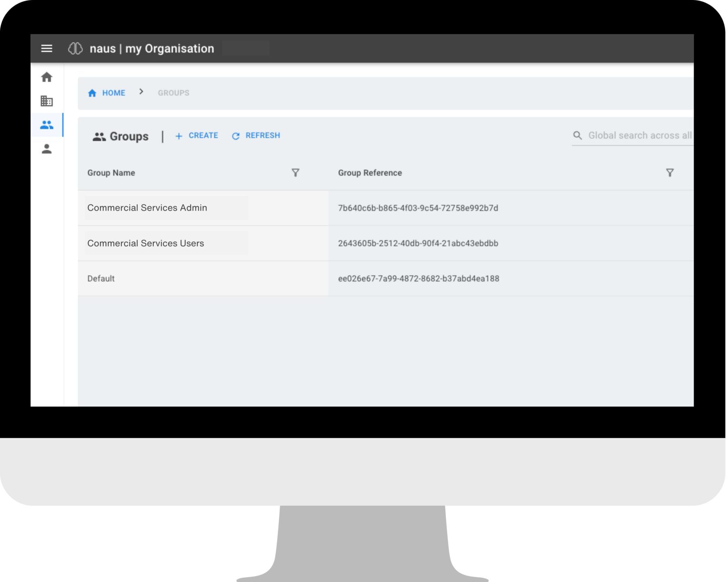Expand the breadcrumb chevron separator
Image resolution: width=728 pixels, height=582 pixels.
coord(141,92)
